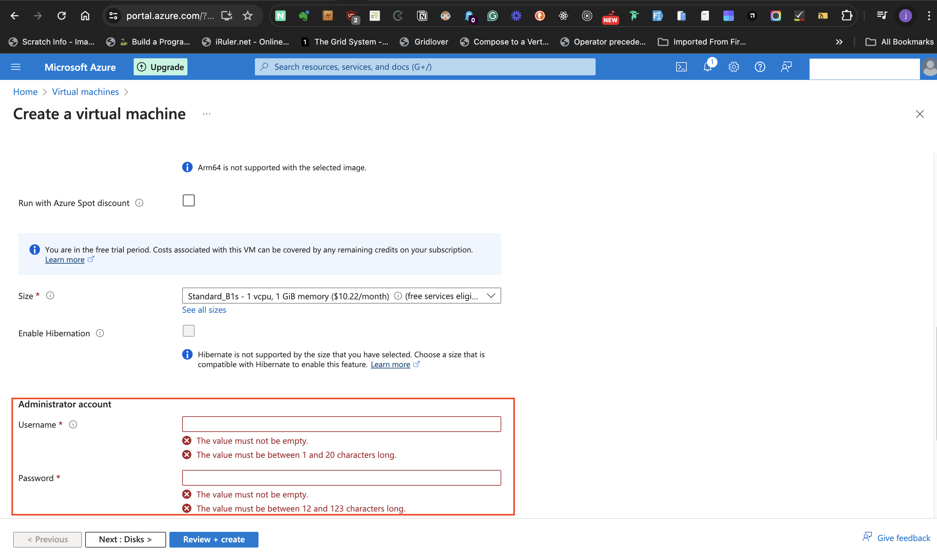
Task: Open All Bookmarks
Action: [900, 42]
